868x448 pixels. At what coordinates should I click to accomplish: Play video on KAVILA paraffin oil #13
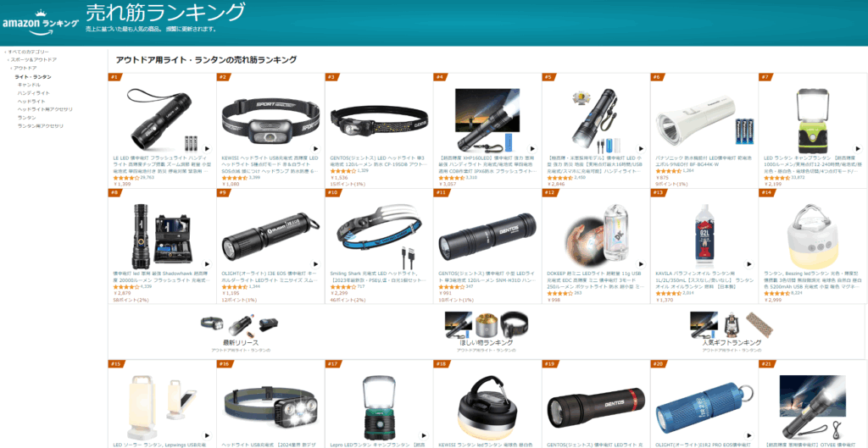[749, 264]
